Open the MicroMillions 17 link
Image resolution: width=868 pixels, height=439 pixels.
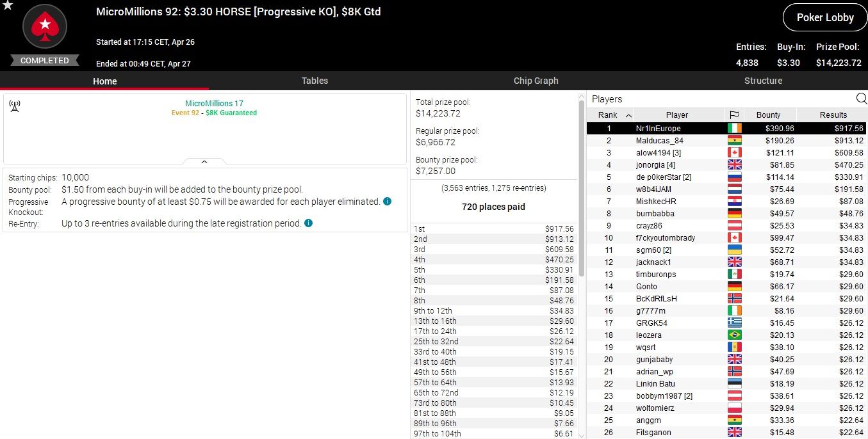click(x=214, y=103)
